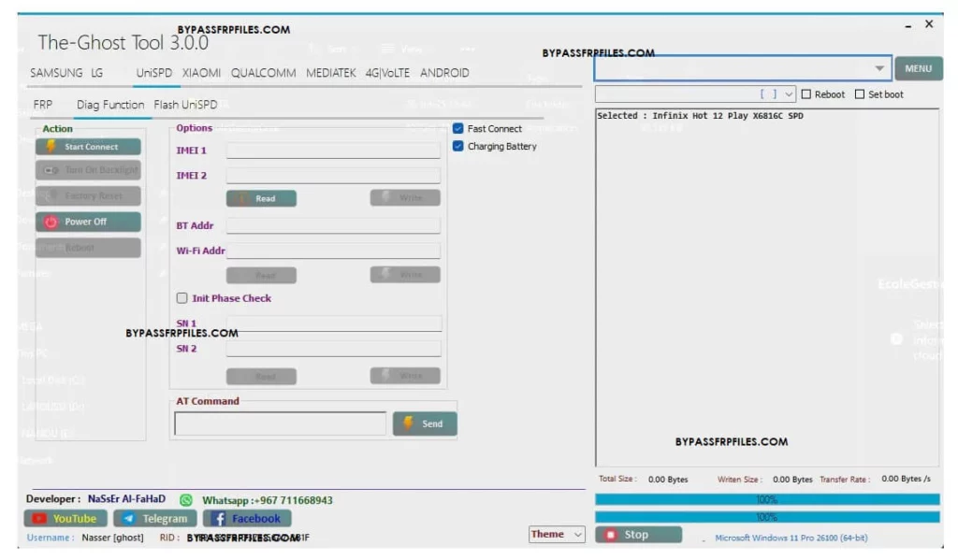Open the SAMSUNG tab
The image size is (958, 560).
(x=56, y=73)
